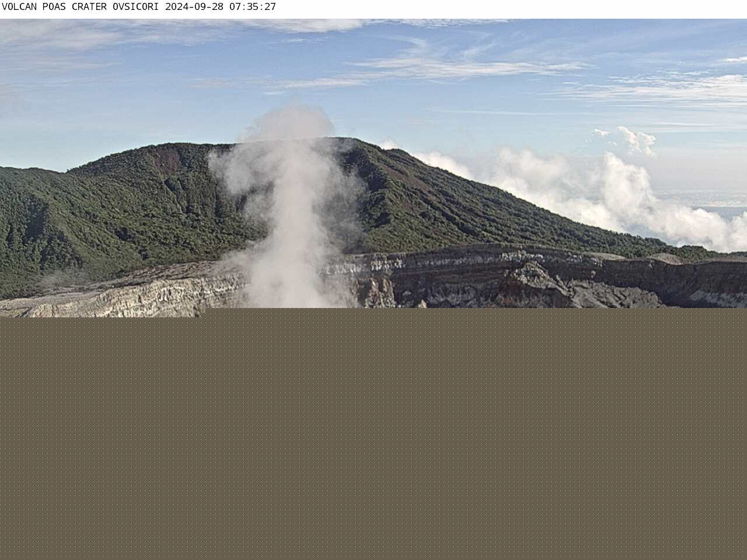
Task: Click the VOLCAN POAS CRATER OVSICORI caption text
Action: [81, 7]
